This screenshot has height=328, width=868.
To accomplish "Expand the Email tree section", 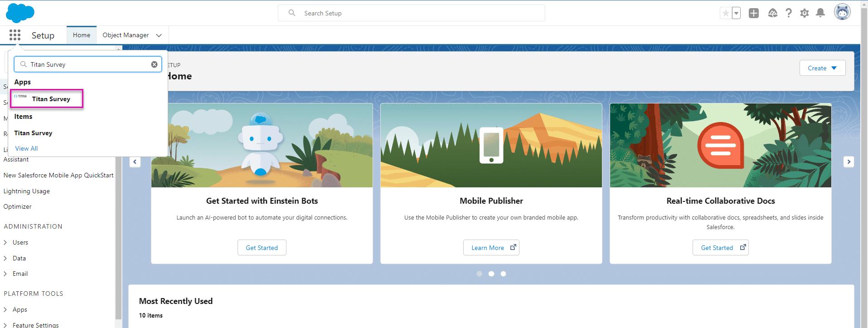I will (5, 274).
